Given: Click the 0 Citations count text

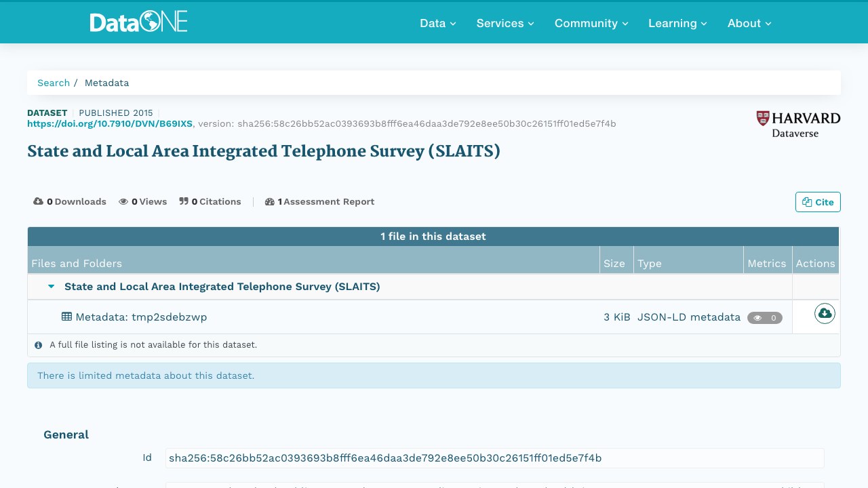Looking at the screenshot, I should point(216,201).
